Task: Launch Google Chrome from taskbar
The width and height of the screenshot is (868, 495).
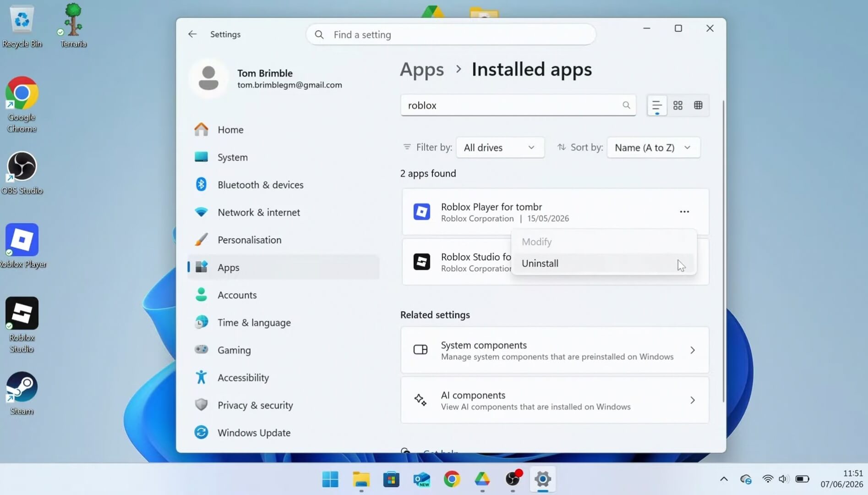Action: pyautogui.click(x=452, y=479)
